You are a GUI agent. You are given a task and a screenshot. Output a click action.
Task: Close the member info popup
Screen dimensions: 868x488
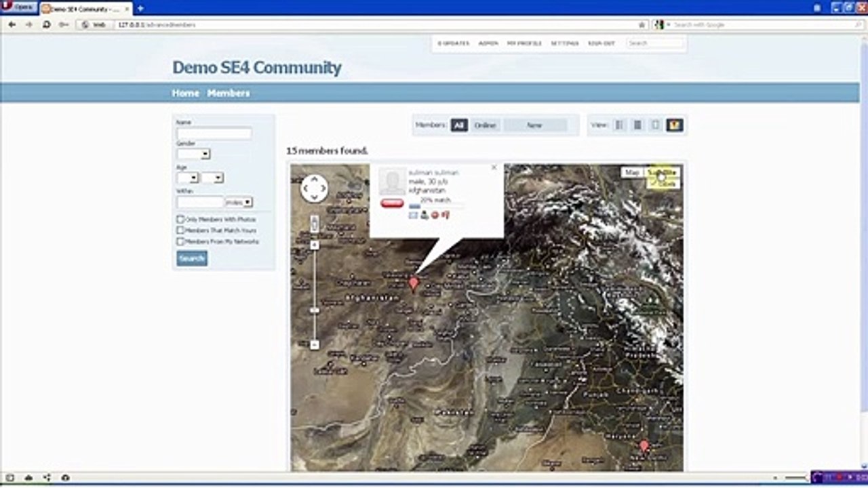coord(494,167)
